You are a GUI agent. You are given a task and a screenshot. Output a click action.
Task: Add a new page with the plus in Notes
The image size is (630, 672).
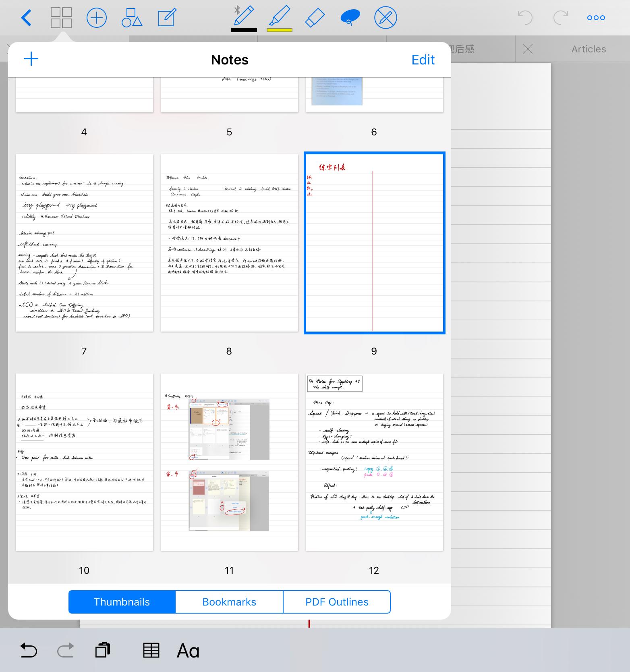(31, 59)
